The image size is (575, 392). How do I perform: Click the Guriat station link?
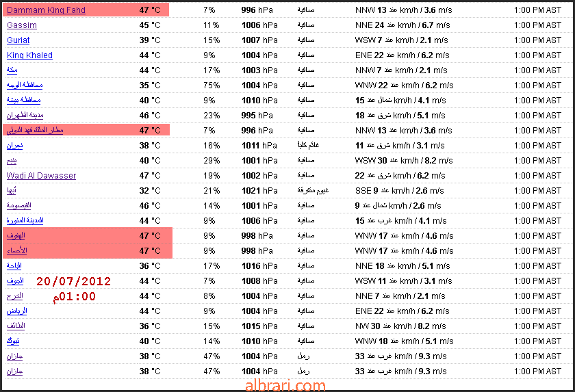[18, 40]
